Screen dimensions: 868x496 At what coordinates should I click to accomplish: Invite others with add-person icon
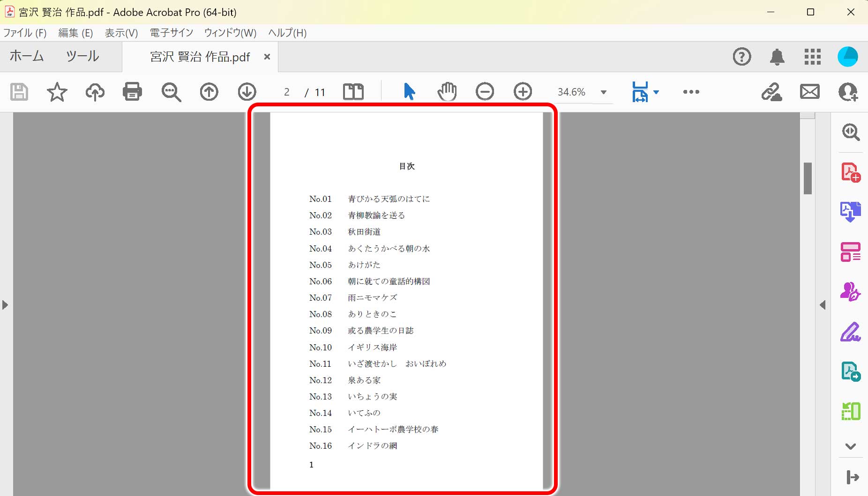pyautogui.click(x=848, y=92)
